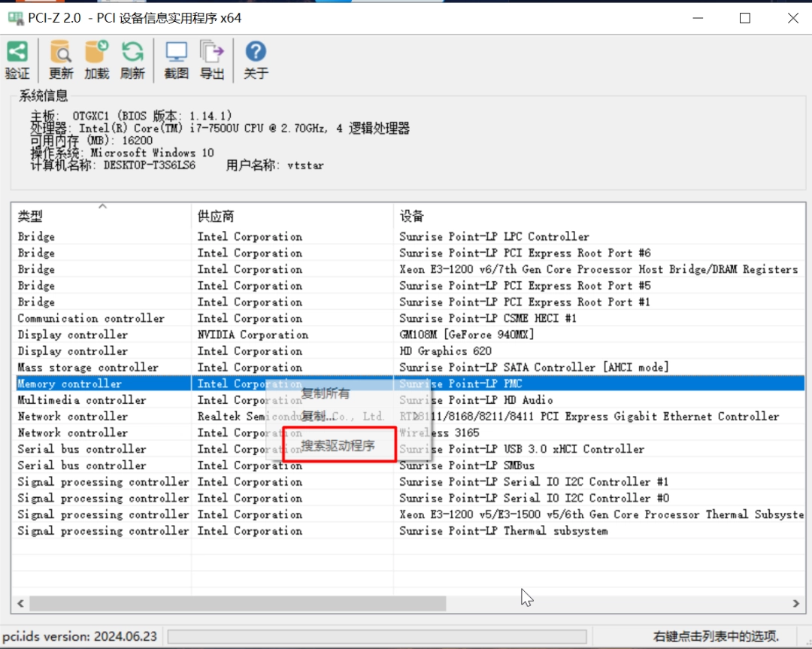Click the 右键点击列表中的选项 status hint
Viewport: 812px width, 649px height.
716,636
